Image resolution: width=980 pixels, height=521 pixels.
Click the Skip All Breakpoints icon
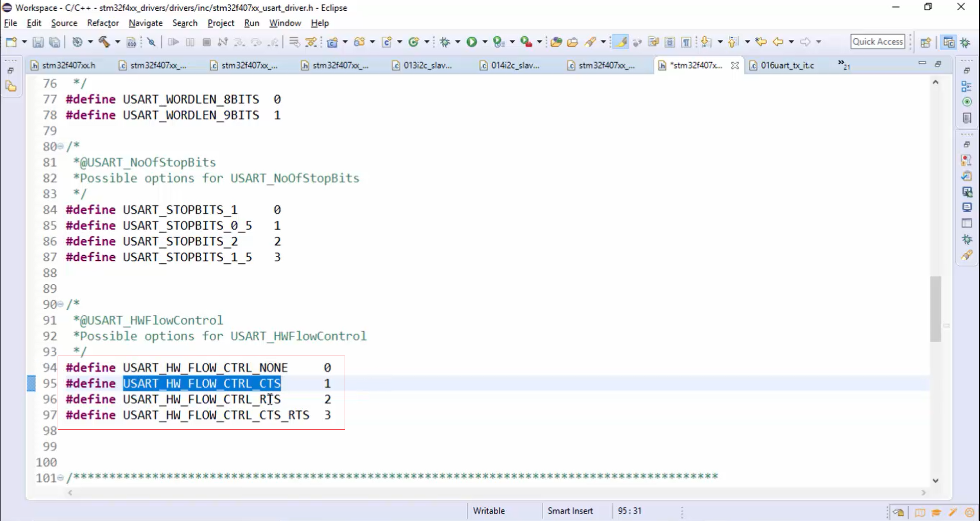(x=151, y=42)
